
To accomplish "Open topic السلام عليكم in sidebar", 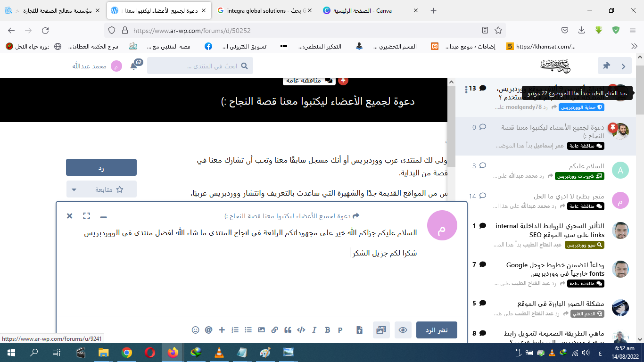I will pos(586,166).
